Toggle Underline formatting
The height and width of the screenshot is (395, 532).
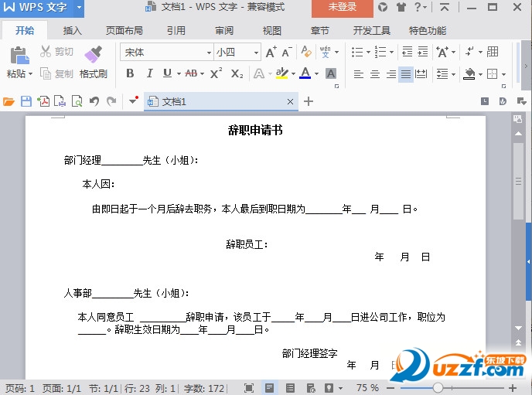(167, 73)
